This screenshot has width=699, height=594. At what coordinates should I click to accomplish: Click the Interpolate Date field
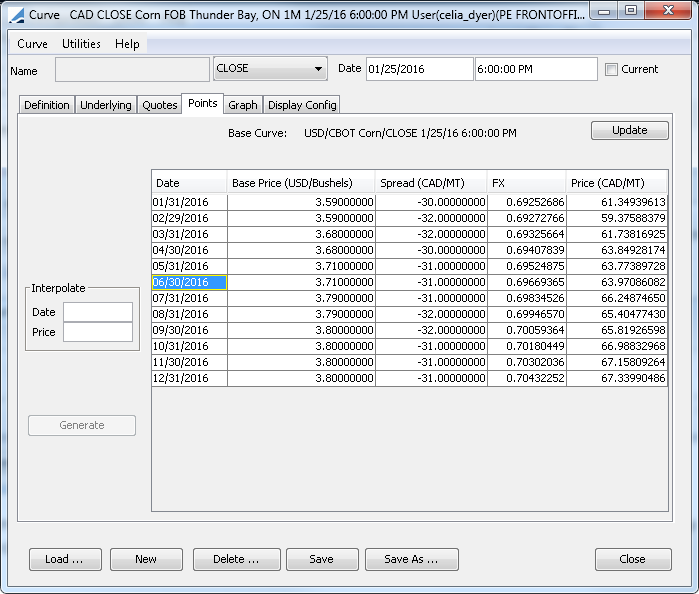pyautogui.click(x=98, y=312)
